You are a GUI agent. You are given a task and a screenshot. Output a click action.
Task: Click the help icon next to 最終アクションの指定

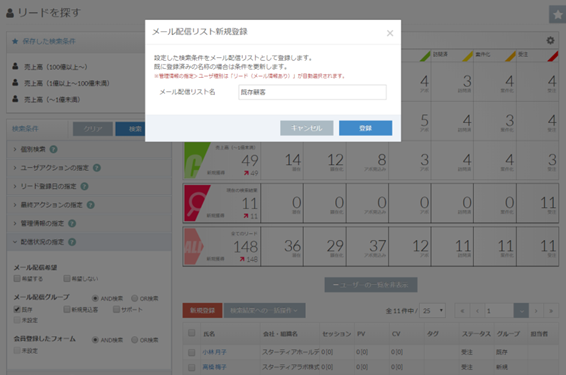pyautogui.click(x=91, y=205)
